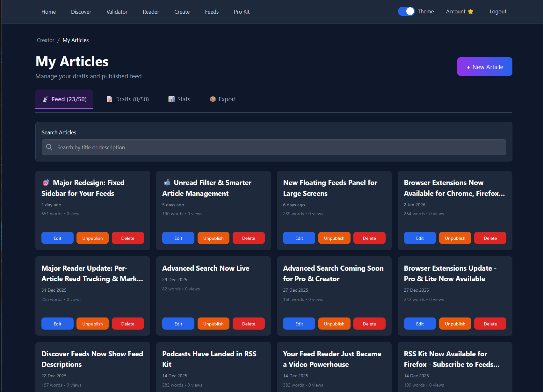Click the bar chart icon beside Stats

pos(171,99)
